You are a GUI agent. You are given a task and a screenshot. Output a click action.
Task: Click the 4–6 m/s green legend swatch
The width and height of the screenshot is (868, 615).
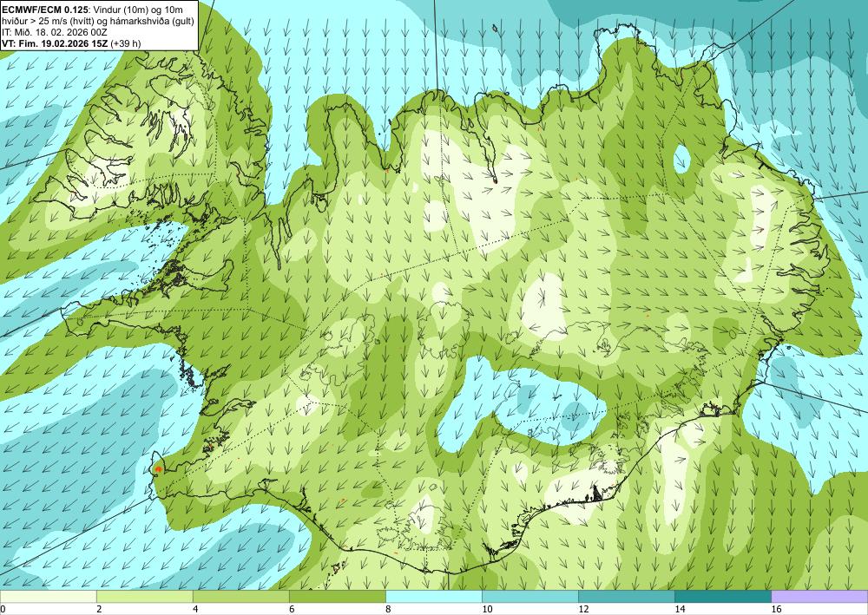(240, 597)
